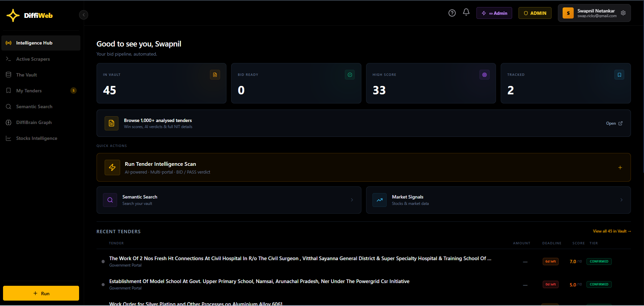Click the Market Signals trend icon
This screenshot has height=306, width=644.
(380, 200)
